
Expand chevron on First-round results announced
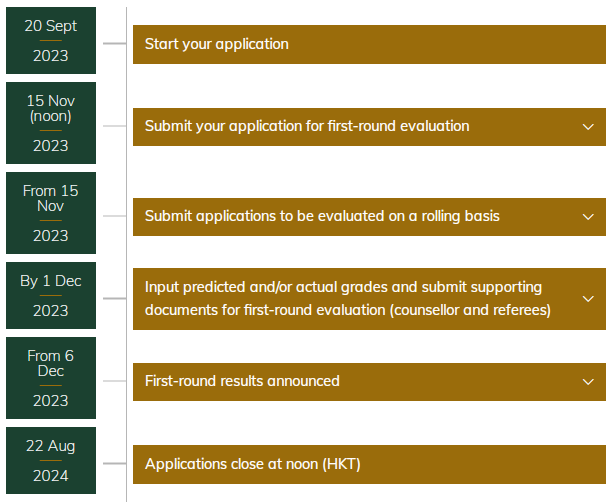pos(588,382)
